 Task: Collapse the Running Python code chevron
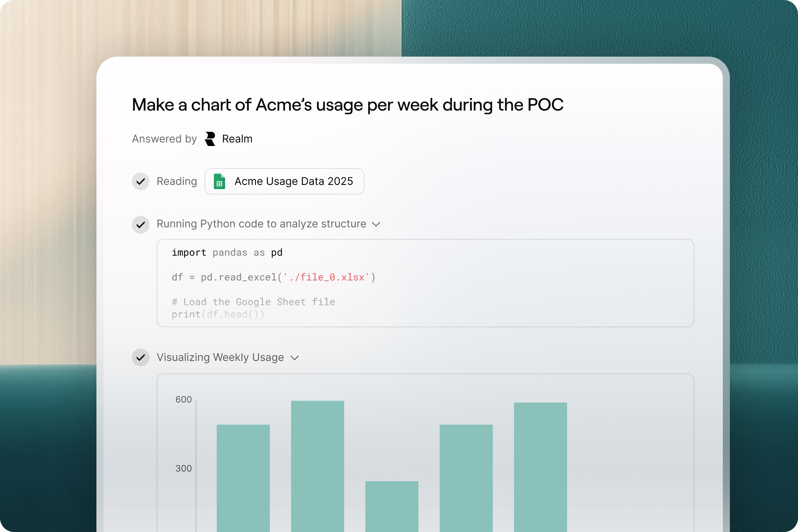pos(376,224)
